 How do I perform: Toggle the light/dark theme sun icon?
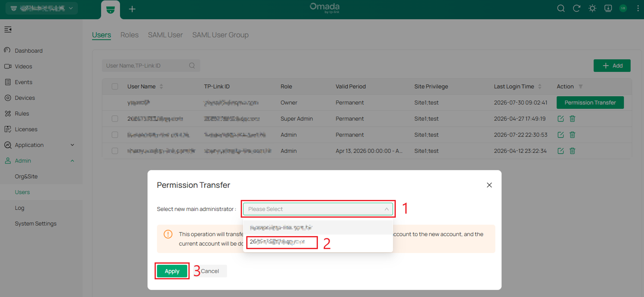point(592,9)
